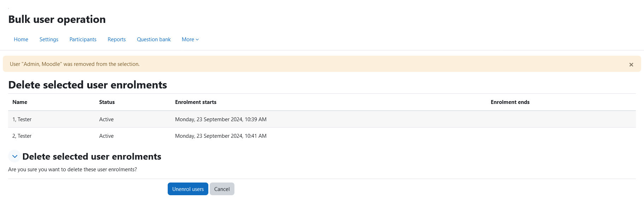Click the Enrolment starts column header
The width and height of the screenshot is (644, 210).
pos(196,102)
